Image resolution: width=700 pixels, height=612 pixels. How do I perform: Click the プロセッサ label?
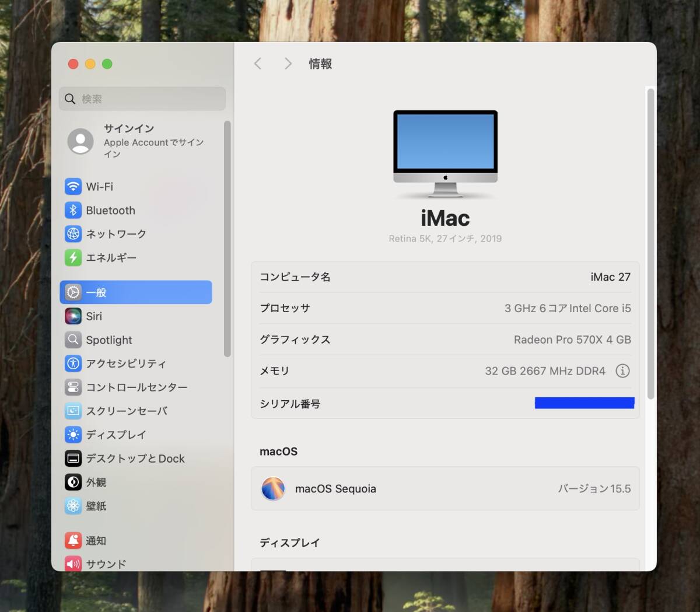pyautogui.click(x=285, y=308)
